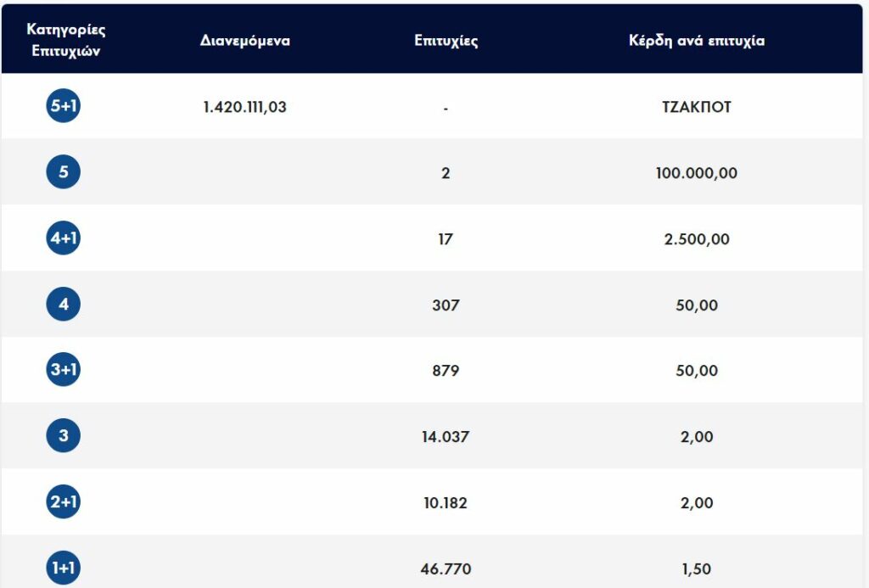This screenshot has width=869, height=588.
Task: Select the 2+1 category badge
Action: 64,502
